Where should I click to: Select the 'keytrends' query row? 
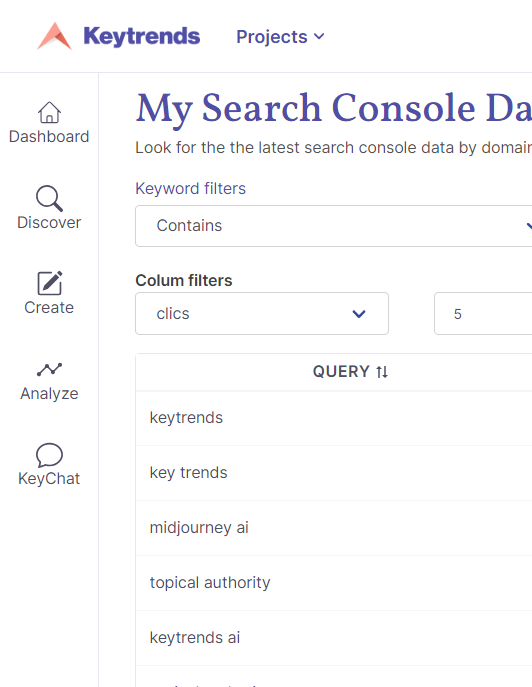[334, 418]
